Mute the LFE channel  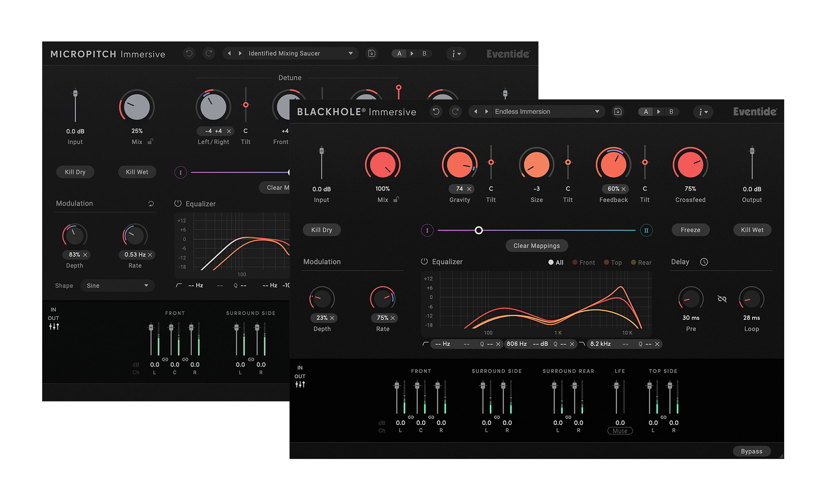tap(620, 430)
